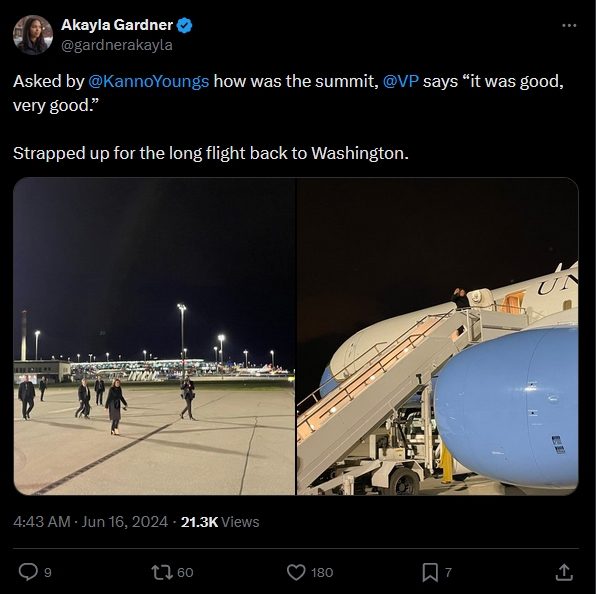
Task: Like the tweet with the heart icon
Action: pyautogui.click(x=296, y=572)
